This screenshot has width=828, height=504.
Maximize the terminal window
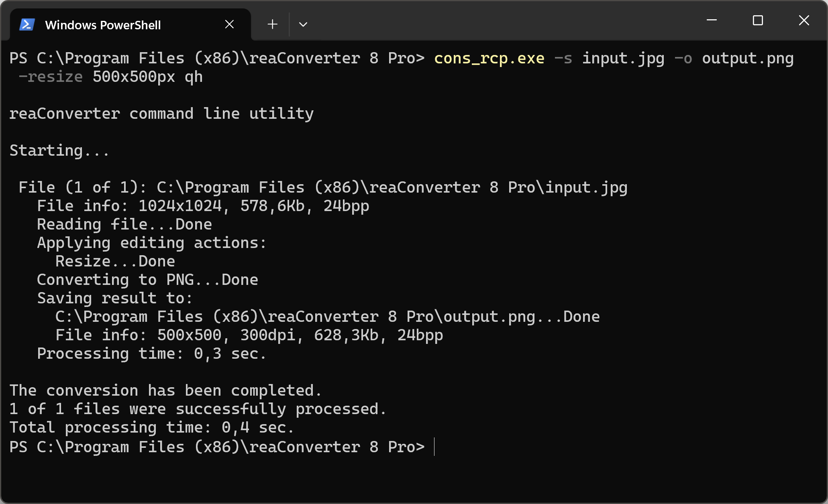[x=758, y=20]
